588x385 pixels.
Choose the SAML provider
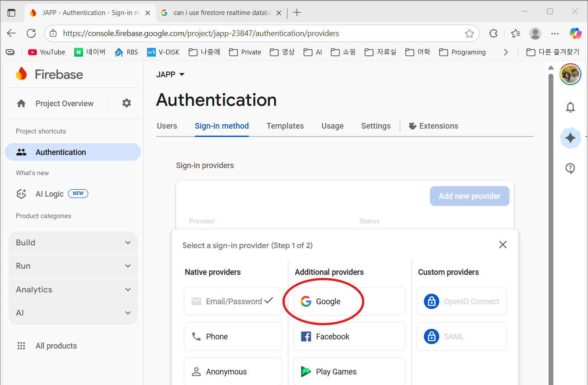(462, 337)
